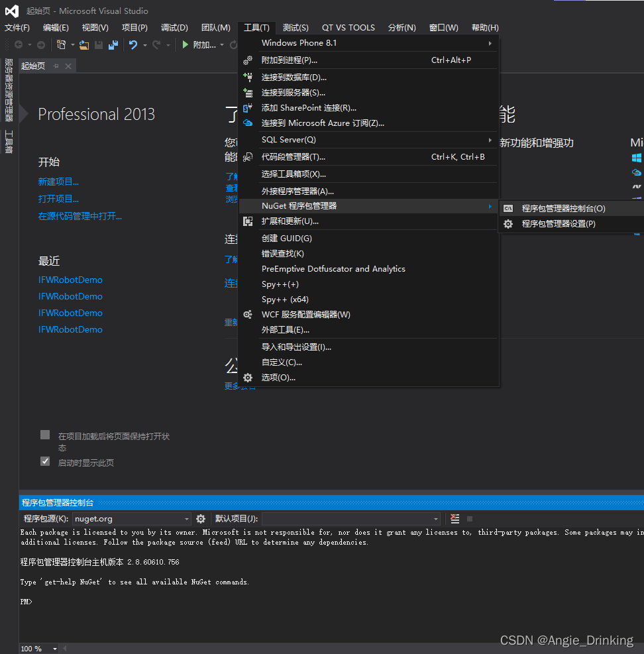644x654 pixels.
Task: Click the 打开项目... link
Action: click(58, 199)
